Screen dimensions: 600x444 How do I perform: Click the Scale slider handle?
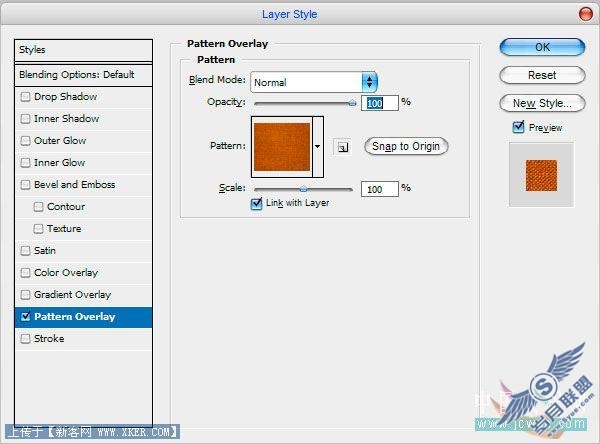pos(303,189)
